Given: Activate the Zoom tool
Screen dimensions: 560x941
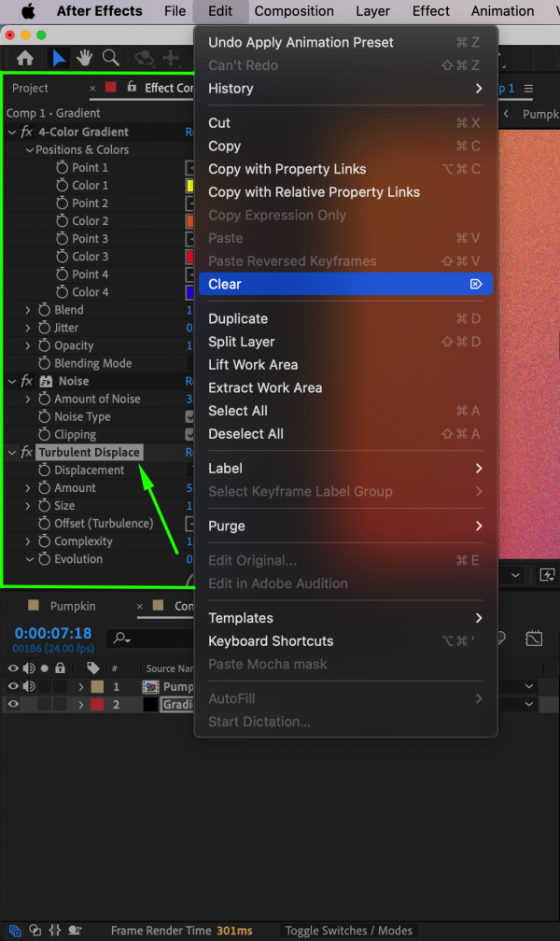Looking at the screenshot, I should (x=110, y=58).
